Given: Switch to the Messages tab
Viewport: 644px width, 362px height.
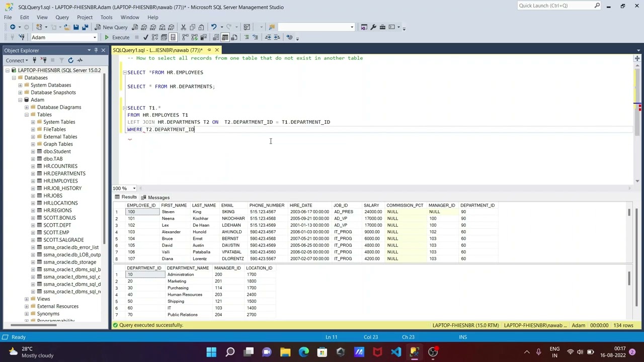Looking at the screenshot, I should (155, 198).
